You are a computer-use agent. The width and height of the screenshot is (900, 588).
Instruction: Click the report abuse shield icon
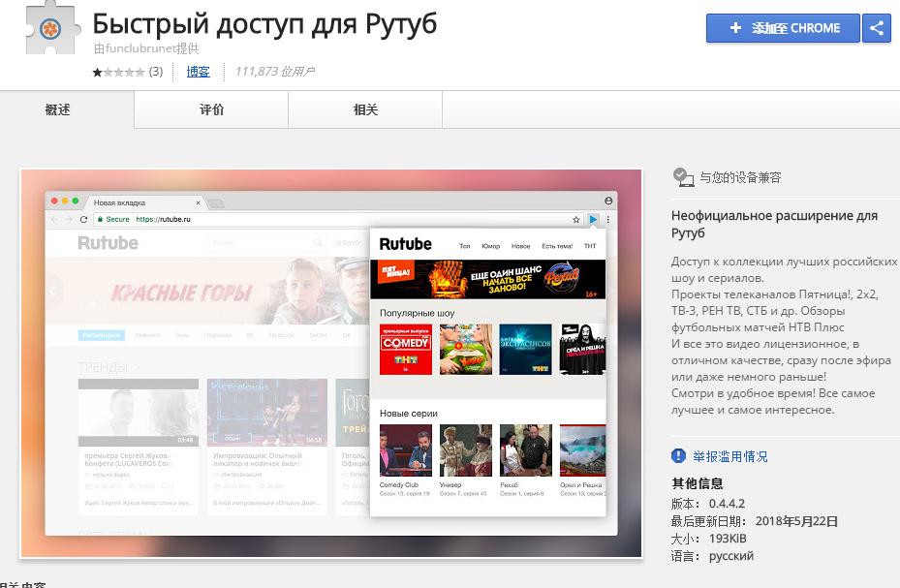679,456
